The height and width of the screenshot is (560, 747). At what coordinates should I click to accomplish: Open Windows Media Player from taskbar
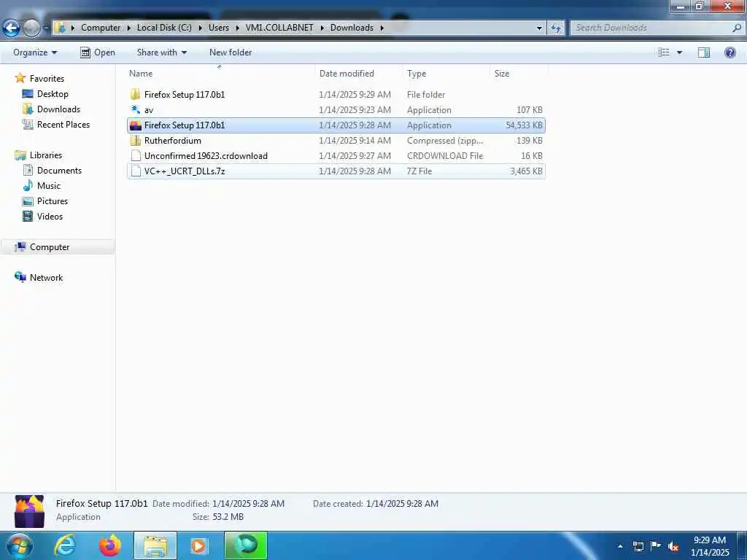[199, 545]
